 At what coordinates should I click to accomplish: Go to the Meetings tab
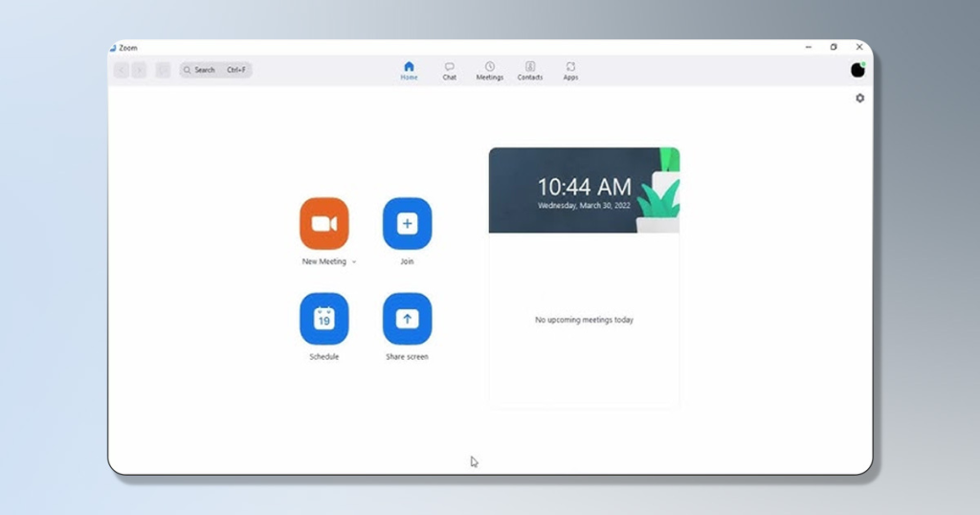(489, 71)
